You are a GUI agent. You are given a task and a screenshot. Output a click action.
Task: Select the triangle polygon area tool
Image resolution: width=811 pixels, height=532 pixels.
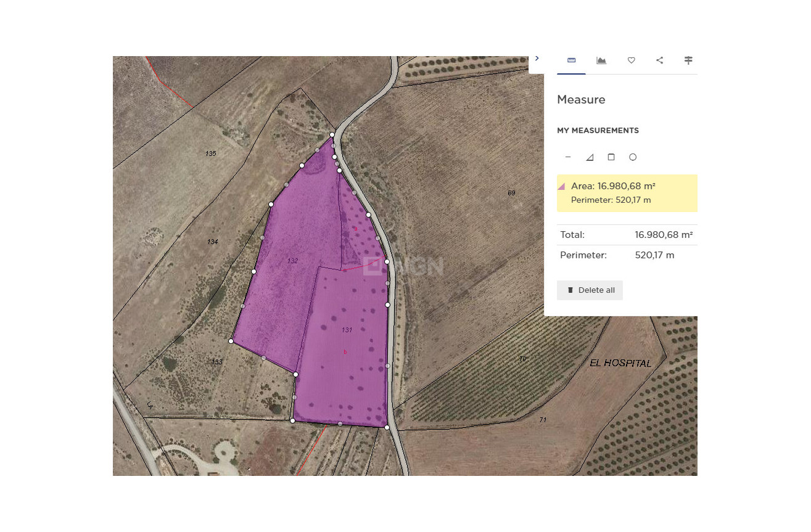coord(590,157)
